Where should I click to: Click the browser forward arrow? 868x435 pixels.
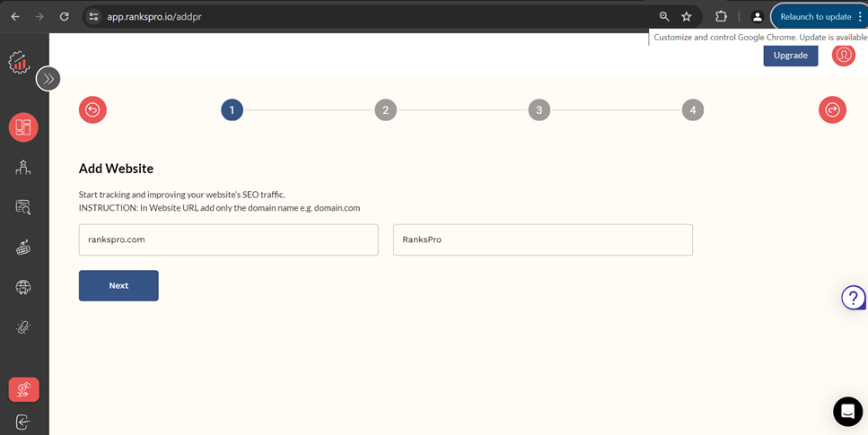click(x=39, y=17)
